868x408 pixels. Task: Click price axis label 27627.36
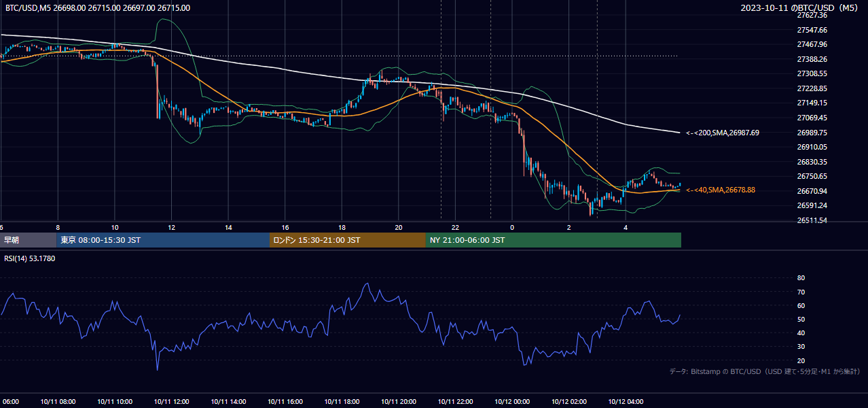point(812,15)
